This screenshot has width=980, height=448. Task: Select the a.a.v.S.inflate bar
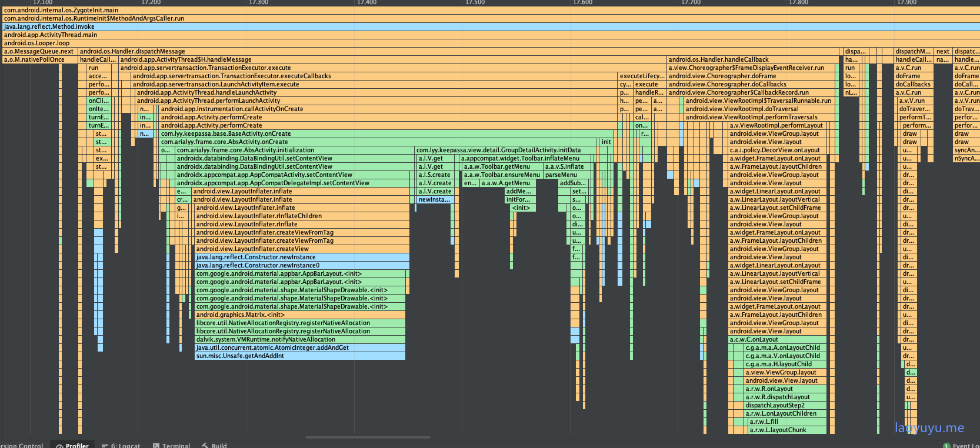click(x=567, y=166)
